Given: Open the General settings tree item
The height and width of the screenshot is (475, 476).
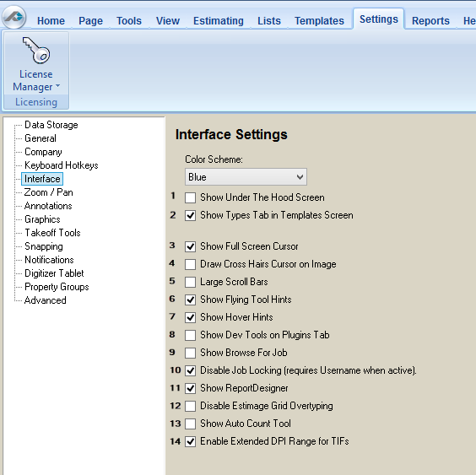Looking at the screenshot, I should [x=41, y=138].
